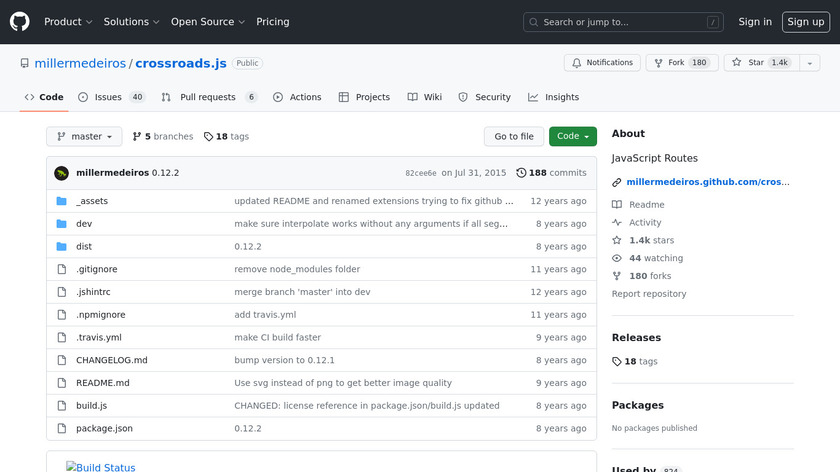Viewport: 840px width, 472px height.
Task: Open CHANGELOG.md file
Action: coord(111,360)
